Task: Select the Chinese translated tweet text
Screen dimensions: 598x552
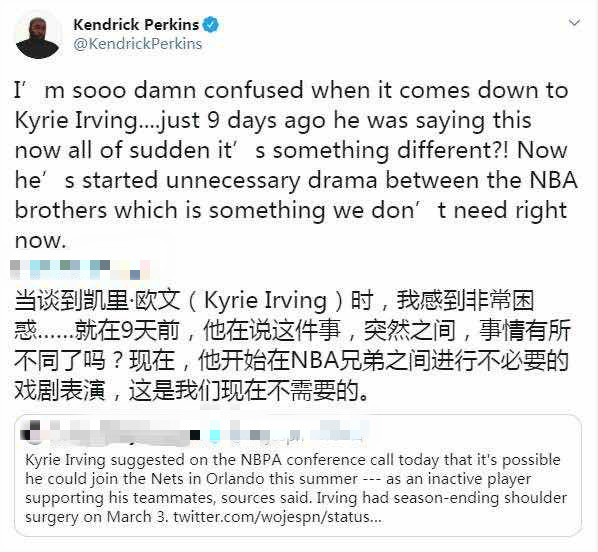Action: point(292,345)
